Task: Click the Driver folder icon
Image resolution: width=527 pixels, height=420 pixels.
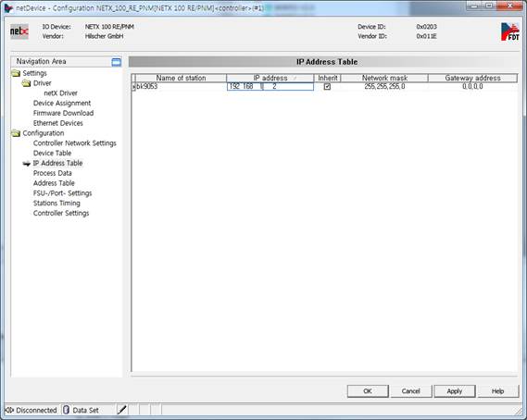Action: point(26,83)
